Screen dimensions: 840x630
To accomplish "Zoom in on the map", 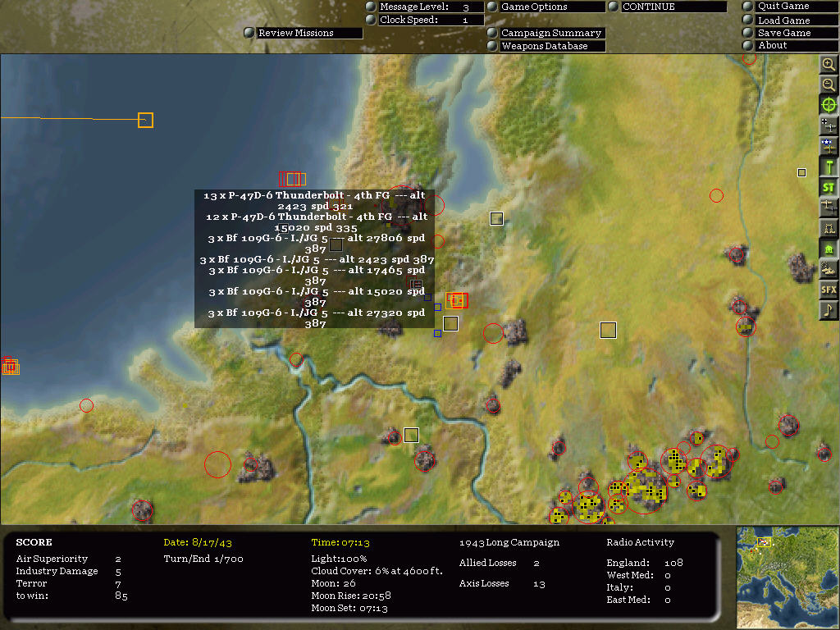I will coord(829,65).
